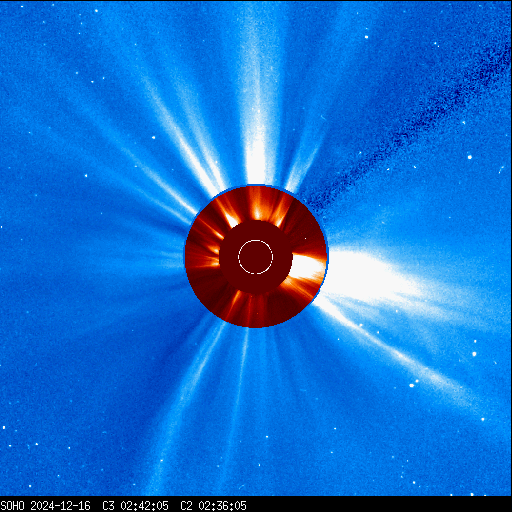
Task: Click the SOHO label in the caption
Action: click(12, 506)
